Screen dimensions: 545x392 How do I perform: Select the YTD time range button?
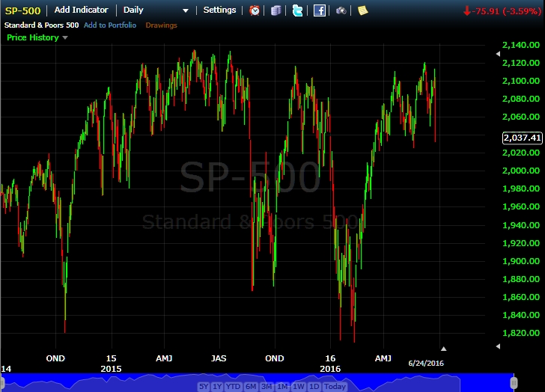[x=233, y=386]
